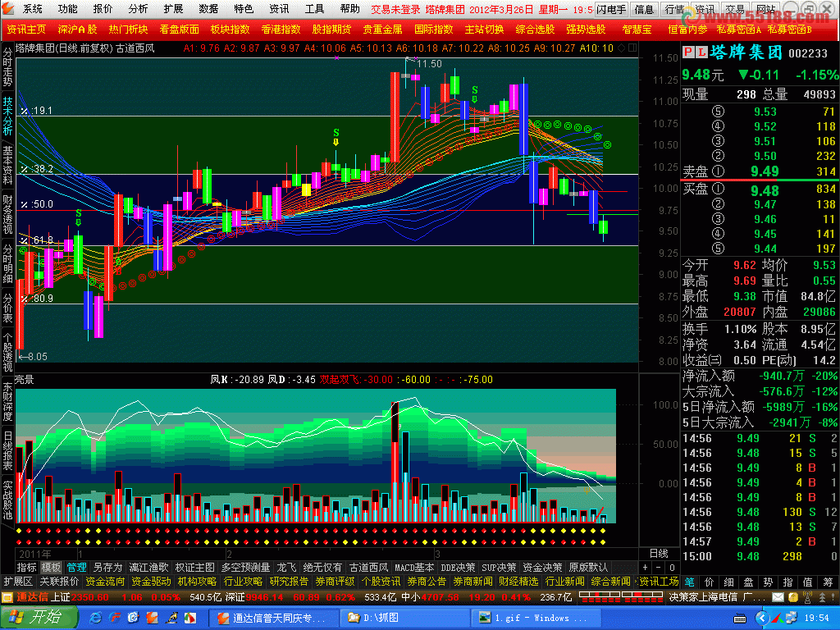Select the 东财深度 side tab
Image resolution: width=840 pixels, height=630 pixels.
pyautogui.click(x=7, y=402)
